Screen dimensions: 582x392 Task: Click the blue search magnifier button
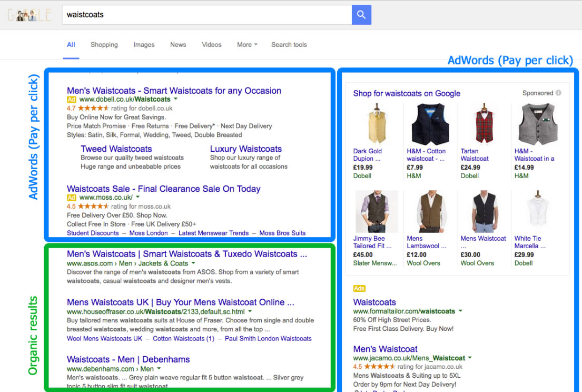pyautogui.click(x=361, y=15)
